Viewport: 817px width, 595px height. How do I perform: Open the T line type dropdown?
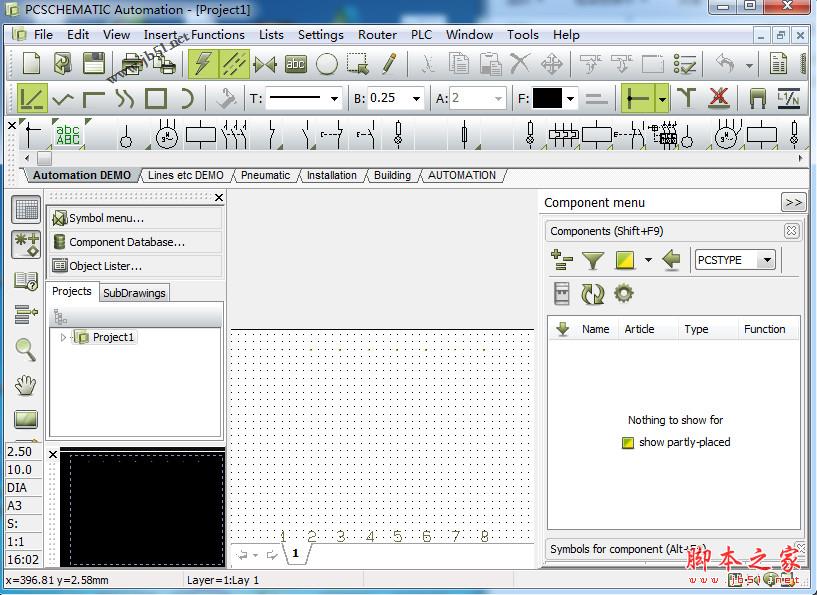tap(334, 98)
